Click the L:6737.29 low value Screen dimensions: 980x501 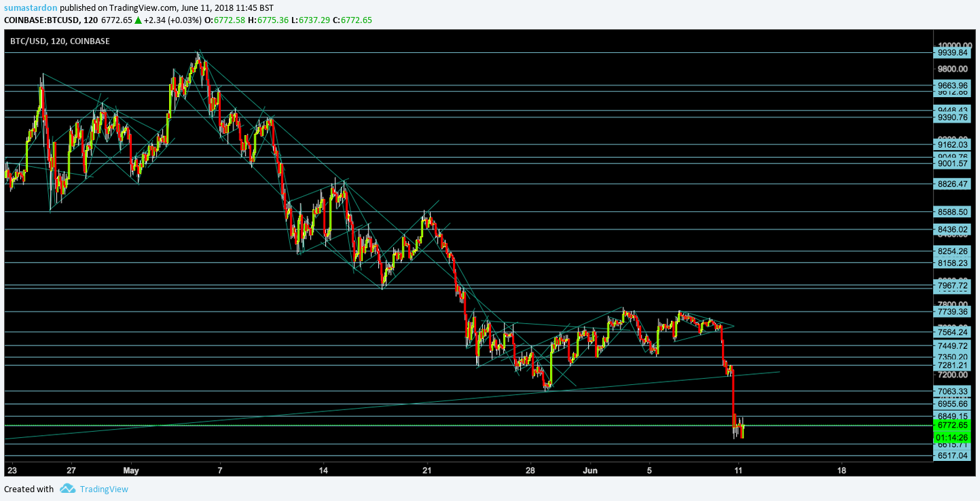[311, 20]
